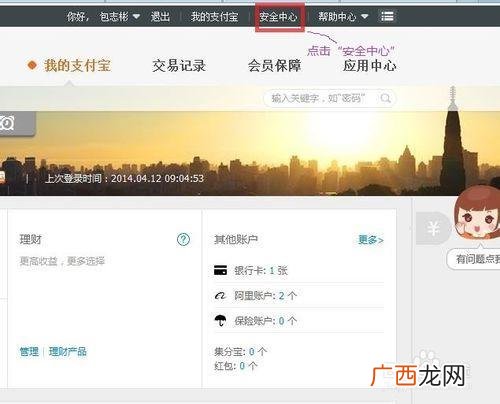Click the 其他账户 section heading
Screen dimensions: 500x404
(x=236, y=239)
